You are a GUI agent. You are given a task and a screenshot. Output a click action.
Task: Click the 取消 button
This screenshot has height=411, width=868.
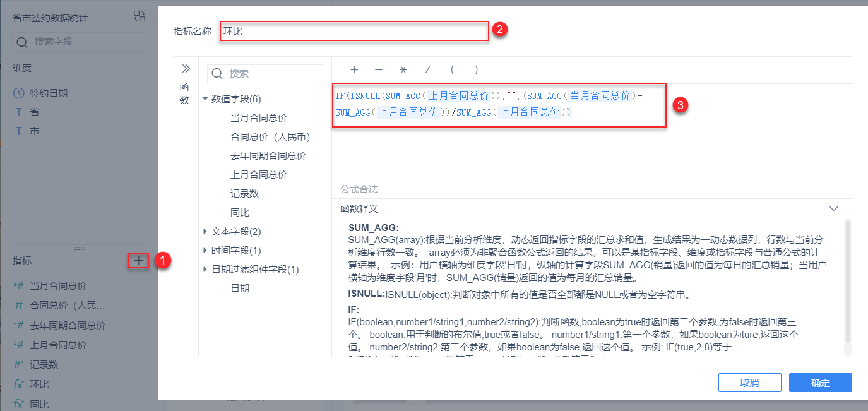[x=750, y=383]
